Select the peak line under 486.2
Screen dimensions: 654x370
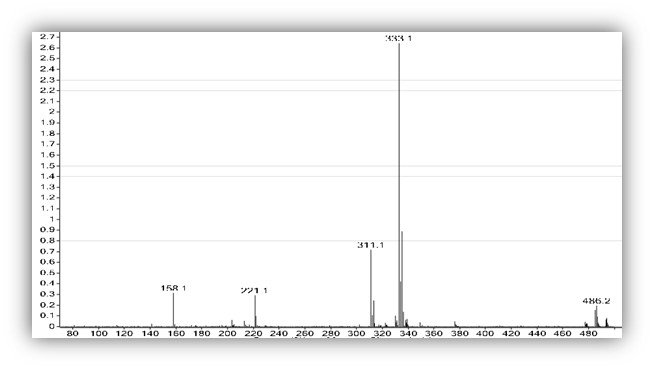596,316
